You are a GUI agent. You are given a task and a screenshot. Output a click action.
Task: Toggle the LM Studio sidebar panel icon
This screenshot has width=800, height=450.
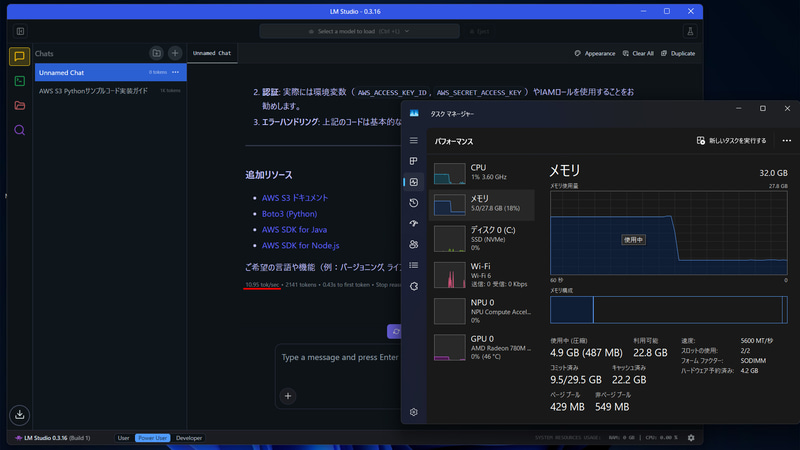point(20,32)
